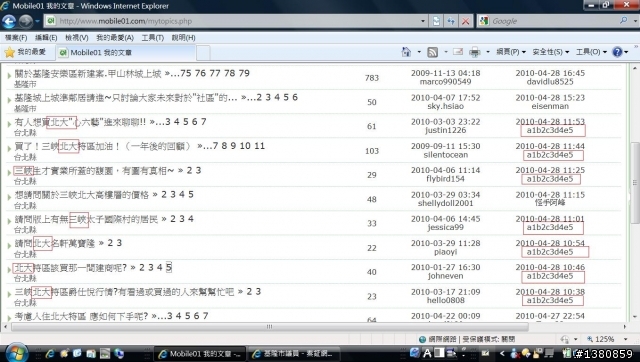Screen dimensions: 640x362
Task: Click the RSS feeds icon
Action: pyautogui.click(x=433, y=52)
